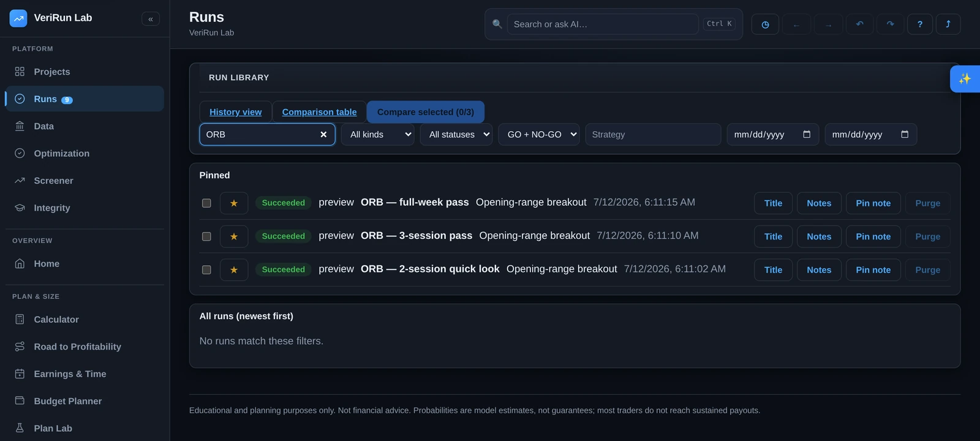This screenshot has width=980, height=441.
Task: Click the share/export arrow button in header
Action: 948,24
